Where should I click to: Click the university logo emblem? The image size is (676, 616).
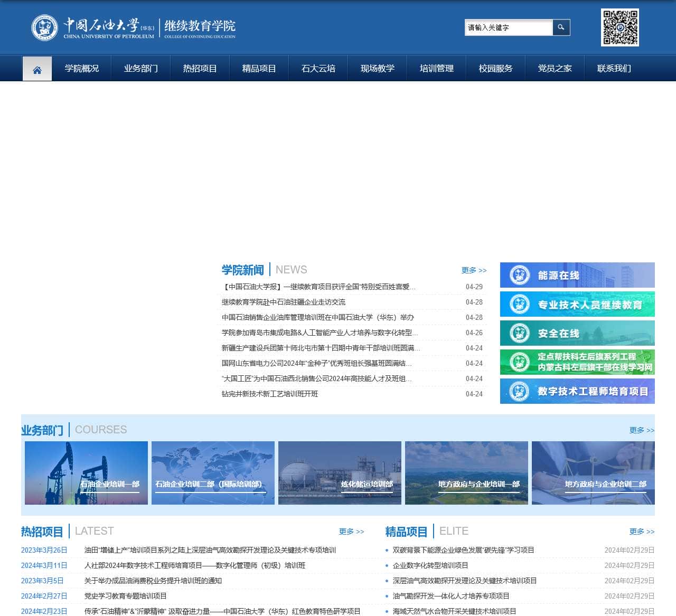click(44, 27)
